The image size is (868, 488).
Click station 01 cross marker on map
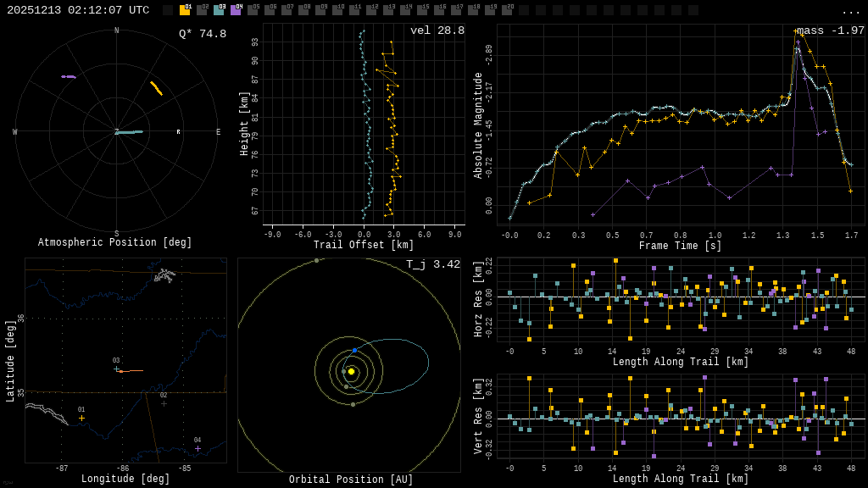pos(81,418)
